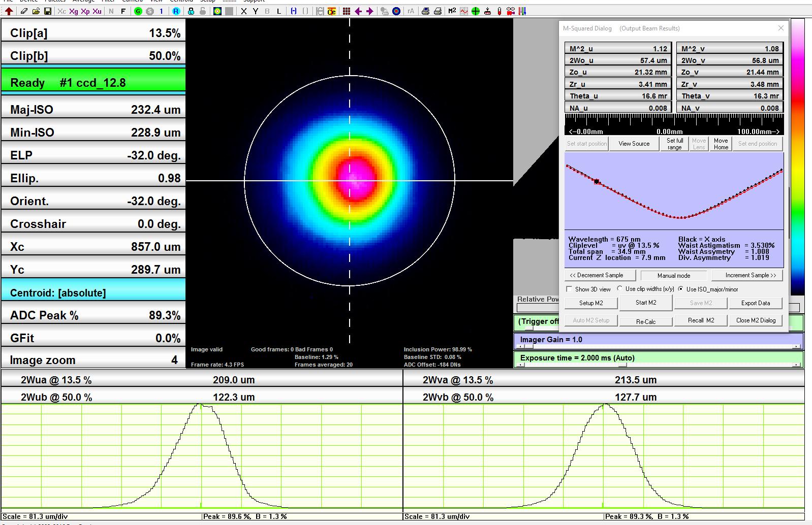The height and width of the screenshot is (525, 812).
Task: Click the cyan R circle toolbar icon
Action: point(175,11)
